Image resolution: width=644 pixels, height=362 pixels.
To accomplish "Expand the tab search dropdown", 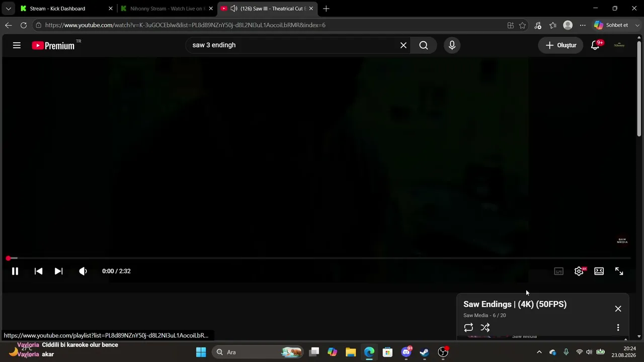I will click(8, 9).
